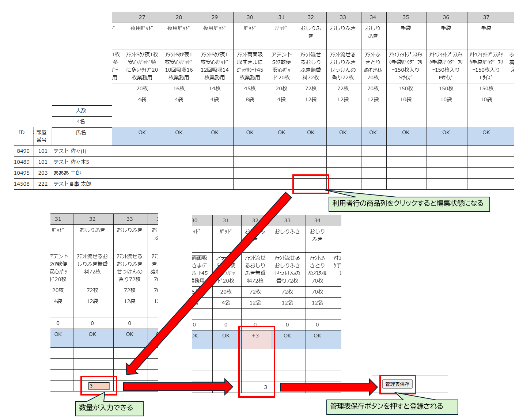Screen dimensions: 523x420
Task: Click the 45枚 quantity cell in column 30
Action: click(x=250, y=88)
